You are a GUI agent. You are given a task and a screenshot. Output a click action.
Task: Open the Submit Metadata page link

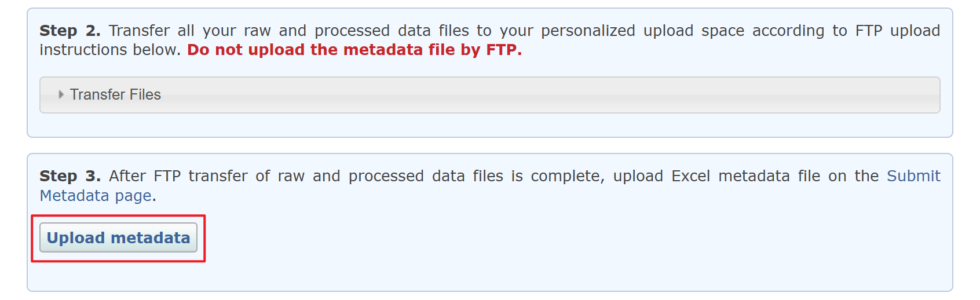(x=913, y=176)
